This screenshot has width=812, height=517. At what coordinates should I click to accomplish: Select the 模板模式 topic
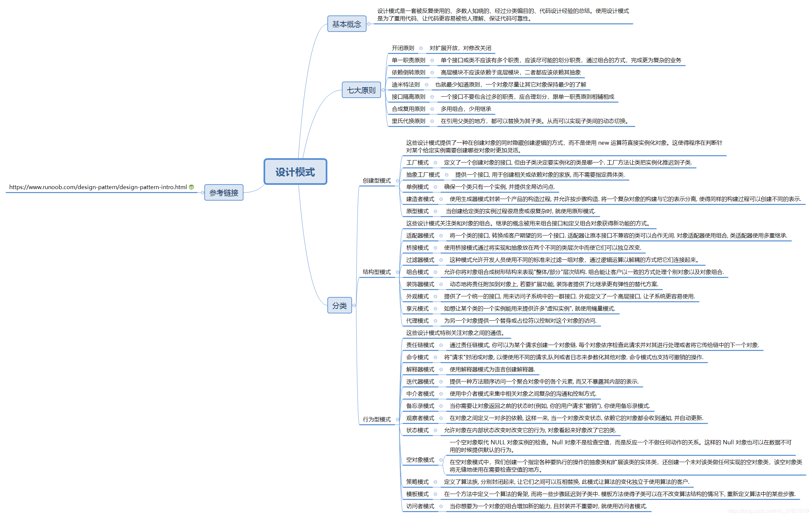click(x=417, y=494)
